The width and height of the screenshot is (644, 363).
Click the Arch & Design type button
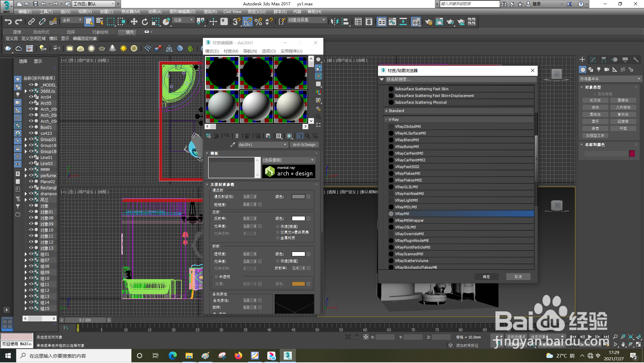pyautogui.click(x=304, y=145)
